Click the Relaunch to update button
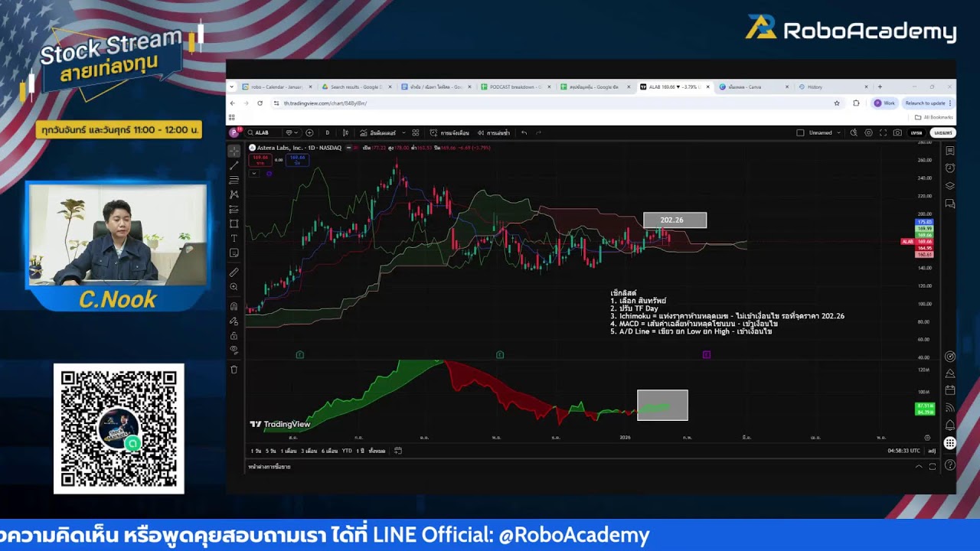The width and height of the screenshot is (980, 551). tap(928, 103)
